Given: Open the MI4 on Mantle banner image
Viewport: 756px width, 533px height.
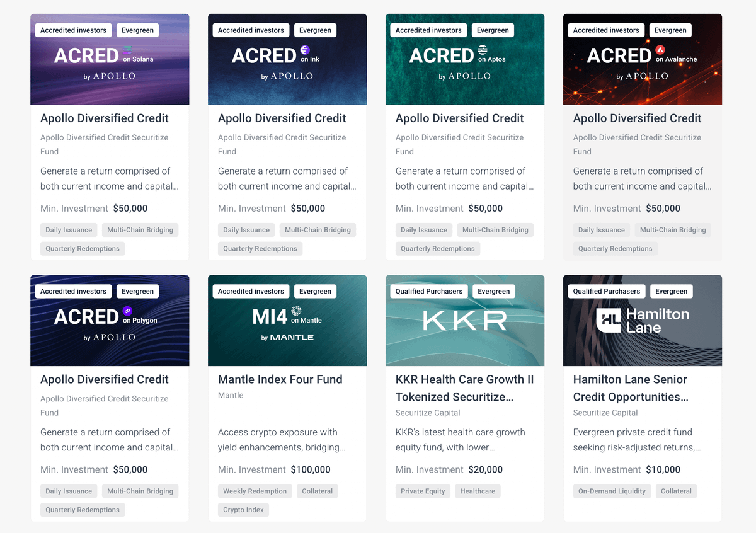Looking at the screenshot, I should (x=287, y=320).
